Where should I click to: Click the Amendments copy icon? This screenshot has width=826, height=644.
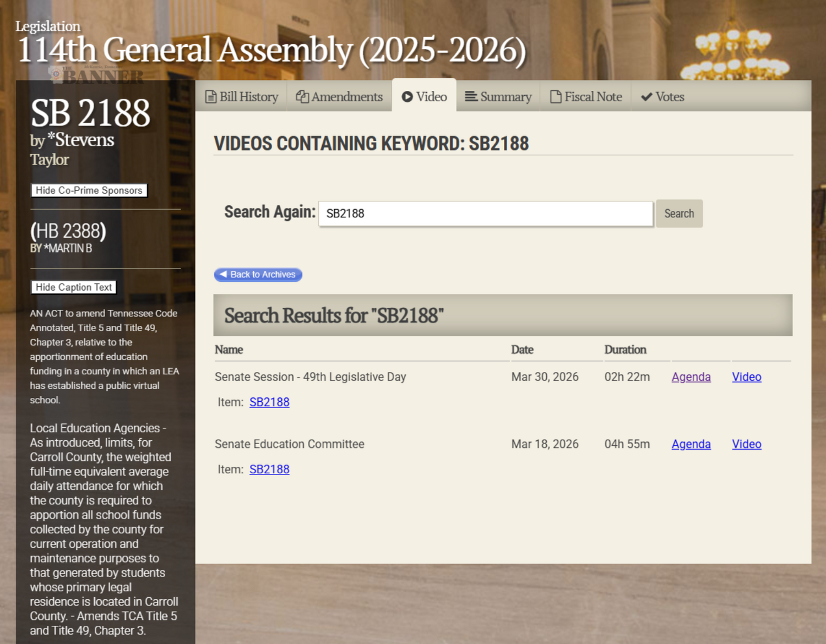coord(302,97)
